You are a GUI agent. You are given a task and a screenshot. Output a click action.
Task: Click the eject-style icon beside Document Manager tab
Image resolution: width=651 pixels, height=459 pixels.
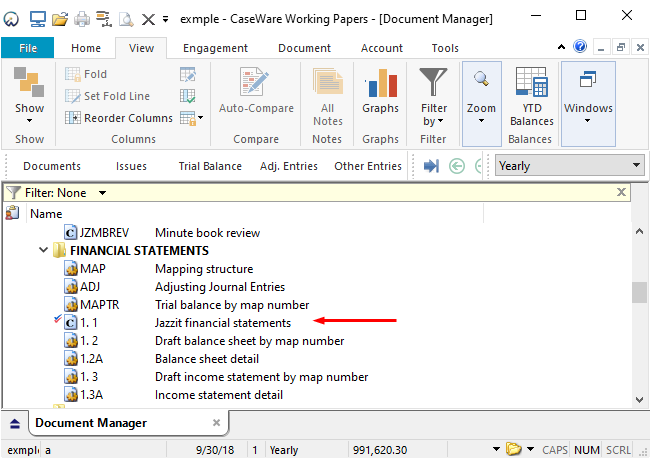(x=15, y=424)
